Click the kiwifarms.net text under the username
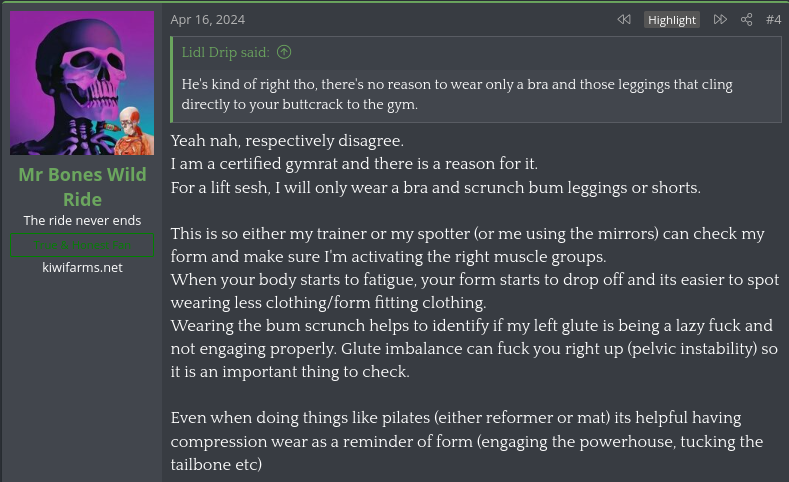Image resolution: width=789 pixels, height=482 pixels. click(82, 267)
